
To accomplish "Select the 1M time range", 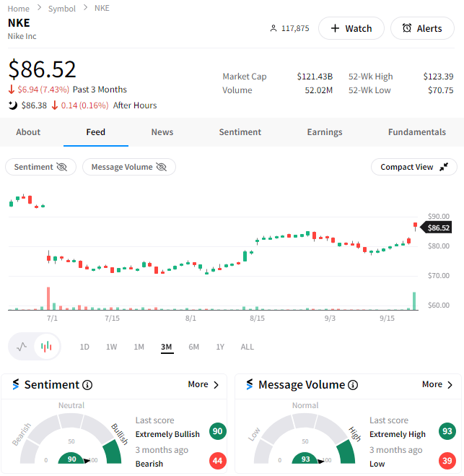I will (139, 347).
